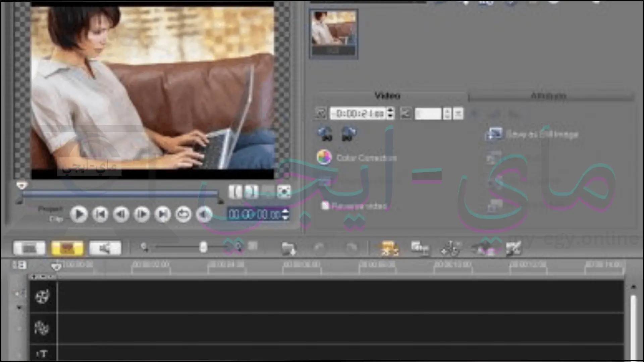
Task: Switch to Timeline view
Action: [x=67, y=248]
